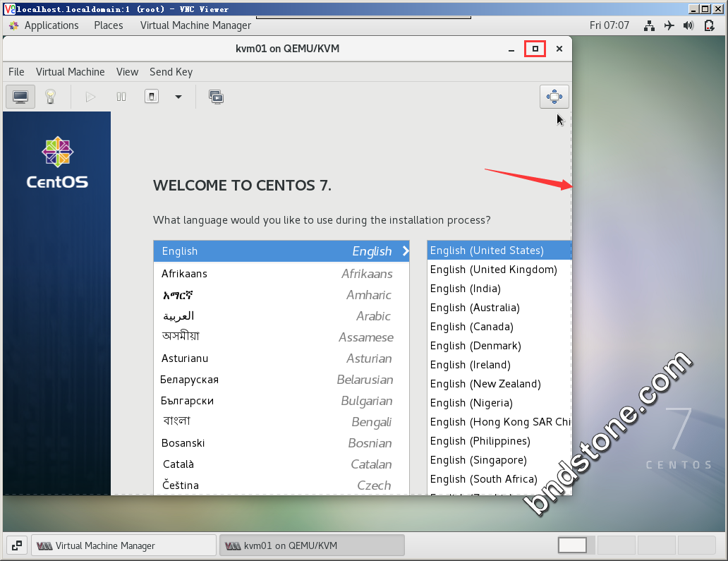
Task: Close the kvm01 on QEMU/KVM window
Action: 559,49
